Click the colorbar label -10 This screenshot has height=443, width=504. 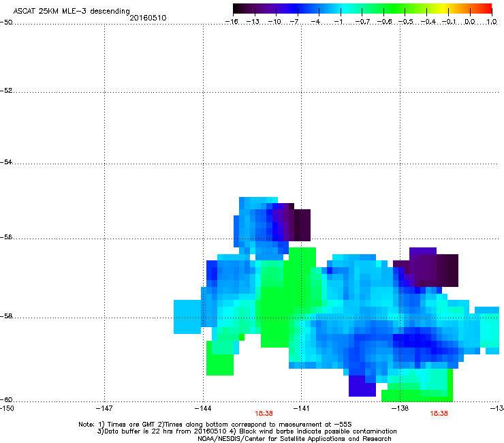pos(274,22)
